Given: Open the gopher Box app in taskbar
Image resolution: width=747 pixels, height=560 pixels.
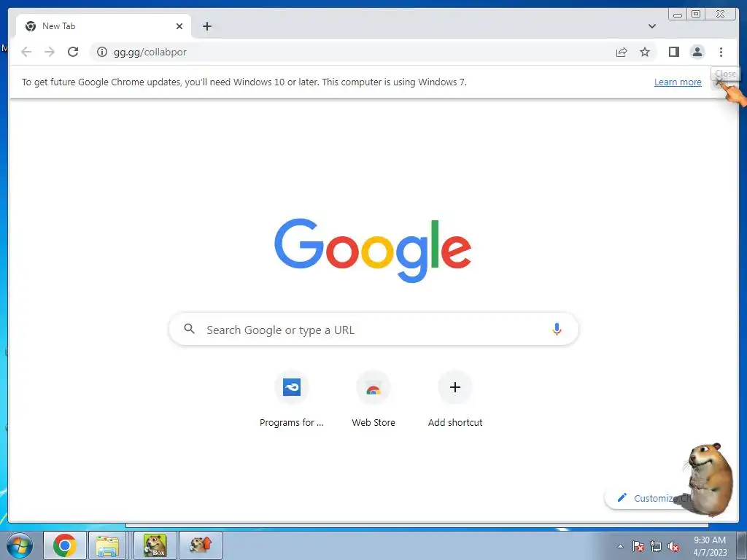Looking at the screenshot, I should point(155,545).
